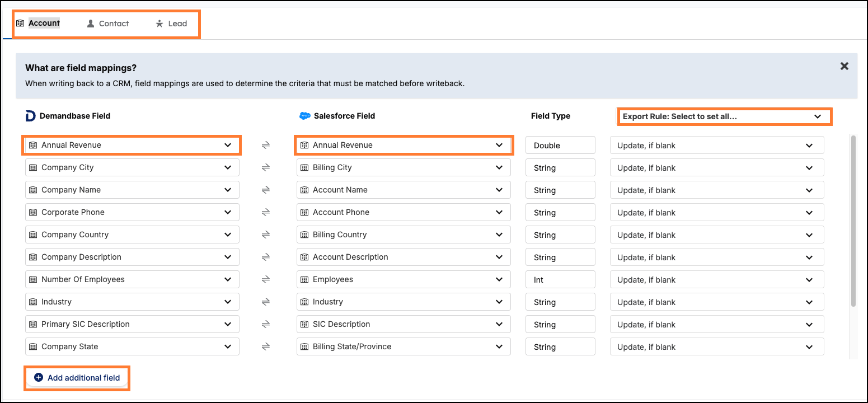Viewport: 868px width, 403px height.
Task: Open the Company Name field dropdown
Action: tap(132, 190)
